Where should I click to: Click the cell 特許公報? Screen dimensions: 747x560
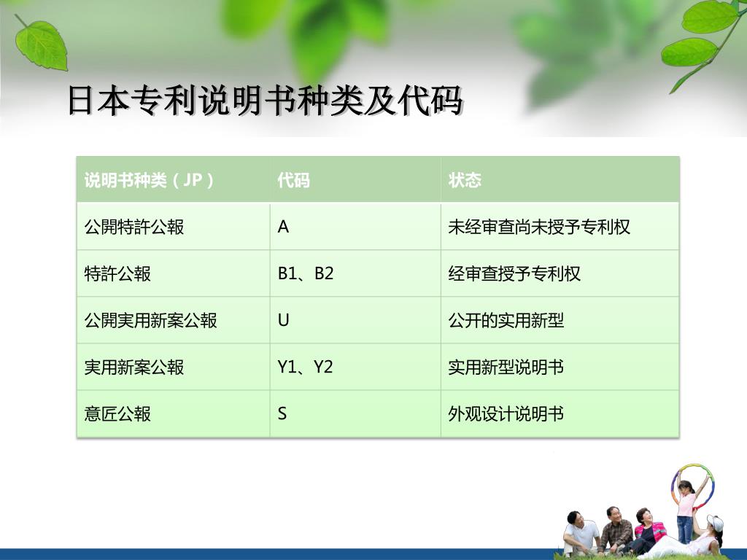point(174,273)
